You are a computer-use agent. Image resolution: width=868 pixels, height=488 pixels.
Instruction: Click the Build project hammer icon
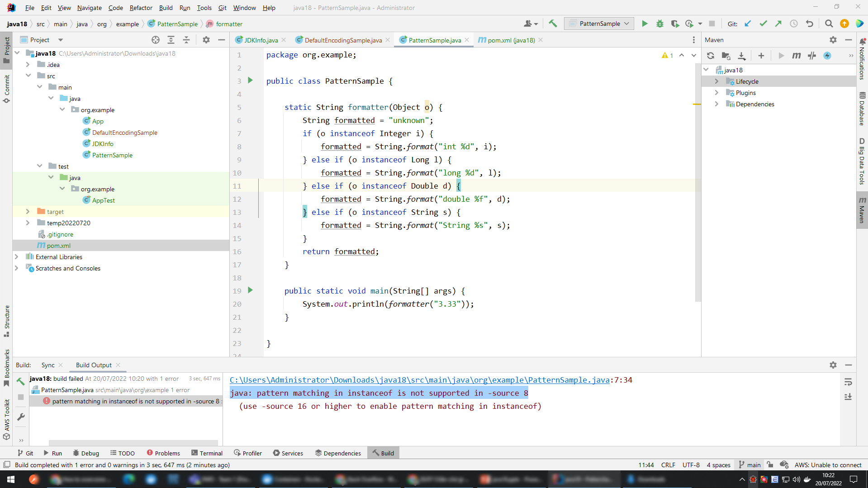click(553, 24)
